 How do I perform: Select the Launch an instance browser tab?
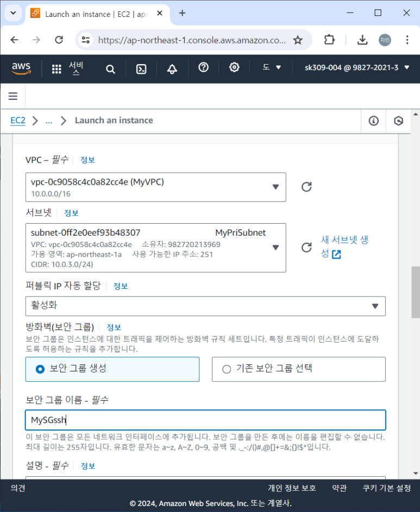(x=97, y=14)
